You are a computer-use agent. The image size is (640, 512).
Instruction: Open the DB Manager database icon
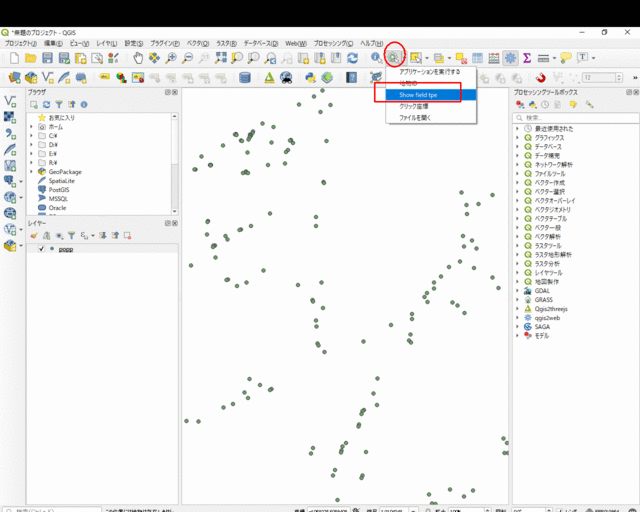pyautogui.click(x=244, y=78)
